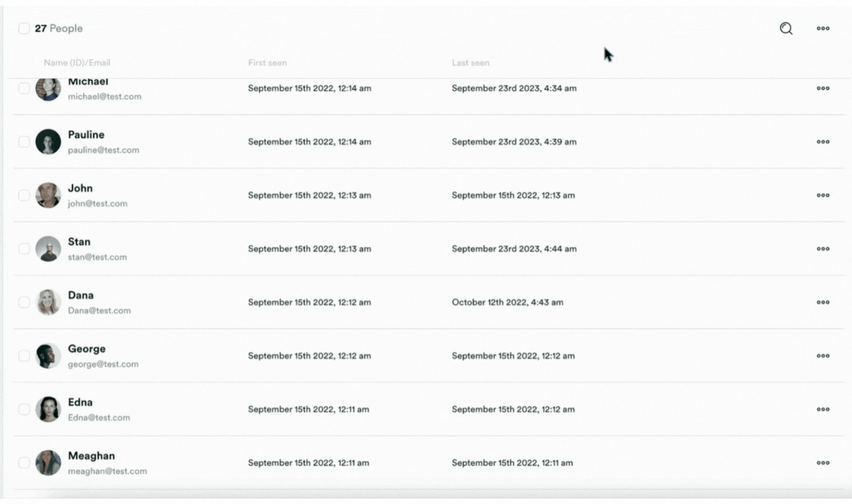Open the three-dot menu on Dana's row
The image size is (852, 504).
click(823, 302)
